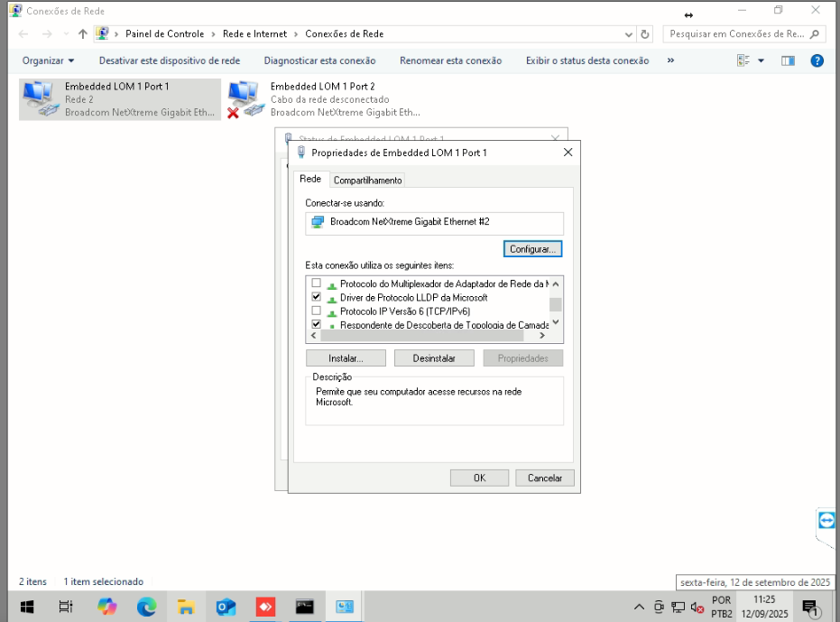840x622 pixels.
Task: Click the Instalar... button
Action: pyautogui.click(x=346, y=358)
